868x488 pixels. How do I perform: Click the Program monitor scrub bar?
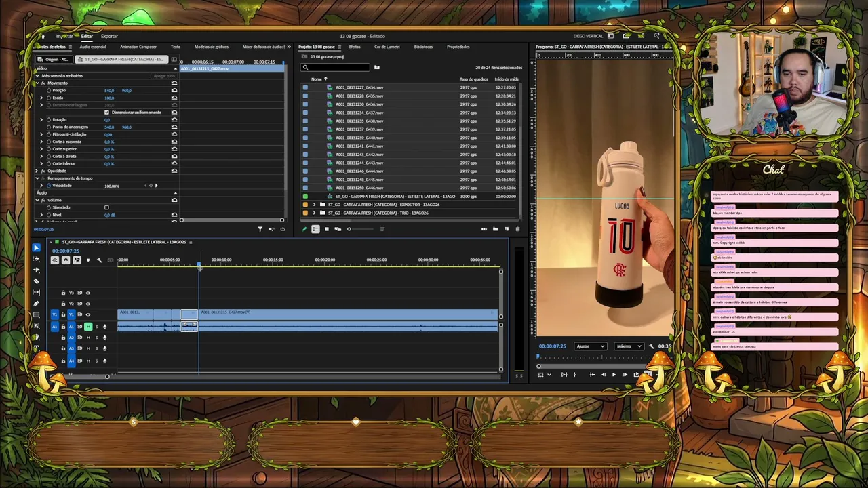604,357
